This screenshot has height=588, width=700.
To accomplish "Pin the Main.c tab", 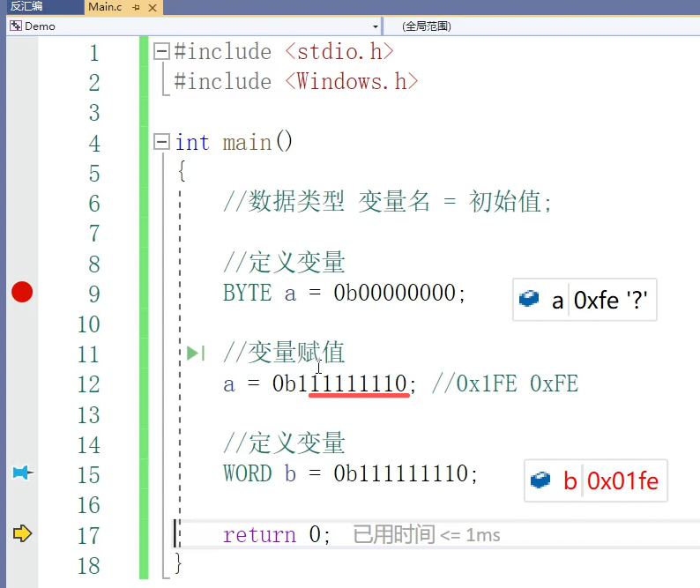I will point(137,8).
